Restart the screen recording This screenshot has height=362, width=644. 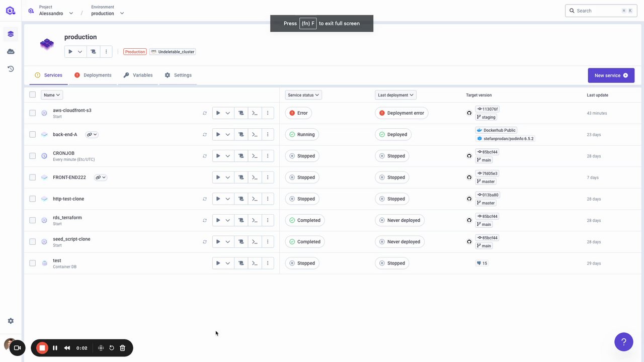(112, 348)
